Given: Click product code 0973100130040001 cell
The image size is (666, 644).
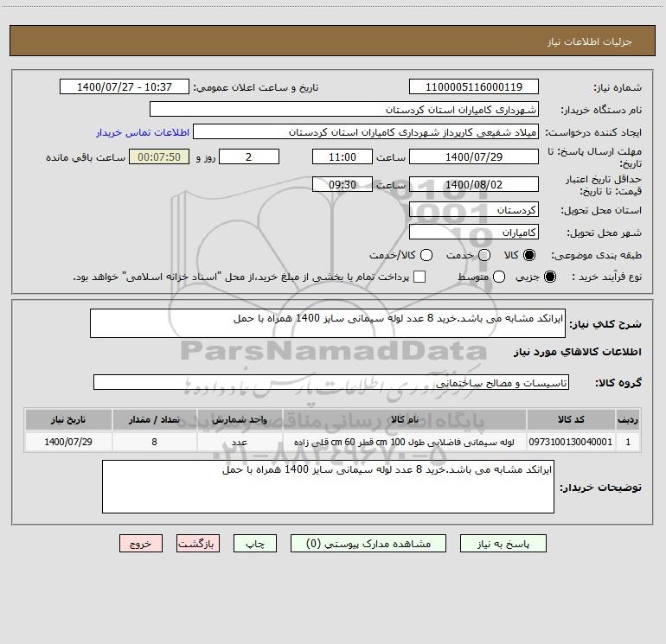Looking at the screenshot, I should 571,442.
